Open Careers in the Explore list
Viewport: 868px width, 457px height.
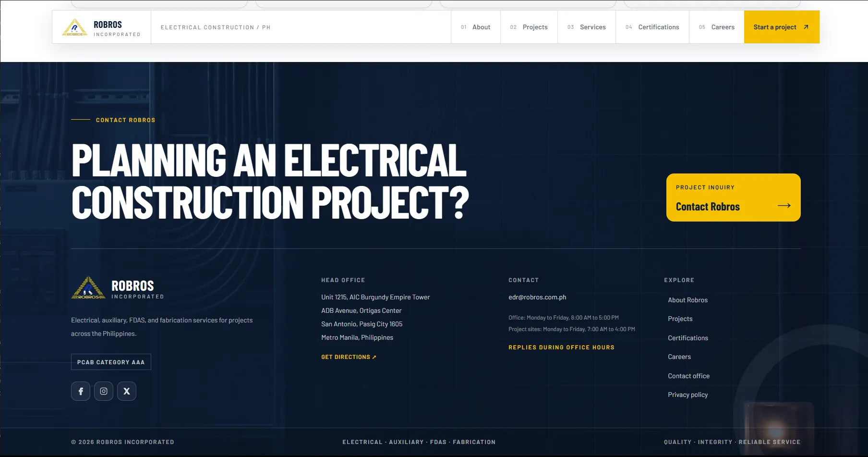pos(679,357)
